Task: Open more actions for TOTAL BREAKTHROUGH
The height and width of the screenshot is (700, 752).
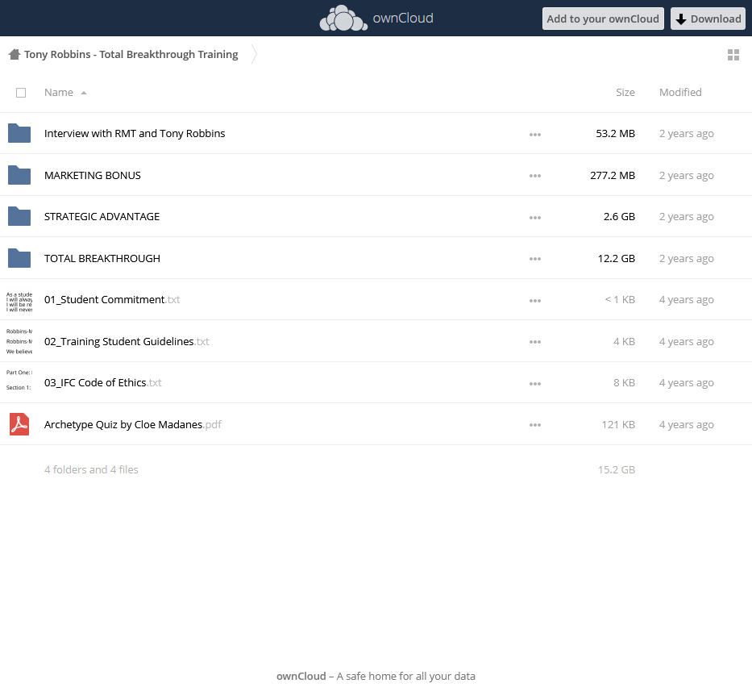Action: [535, 259]
